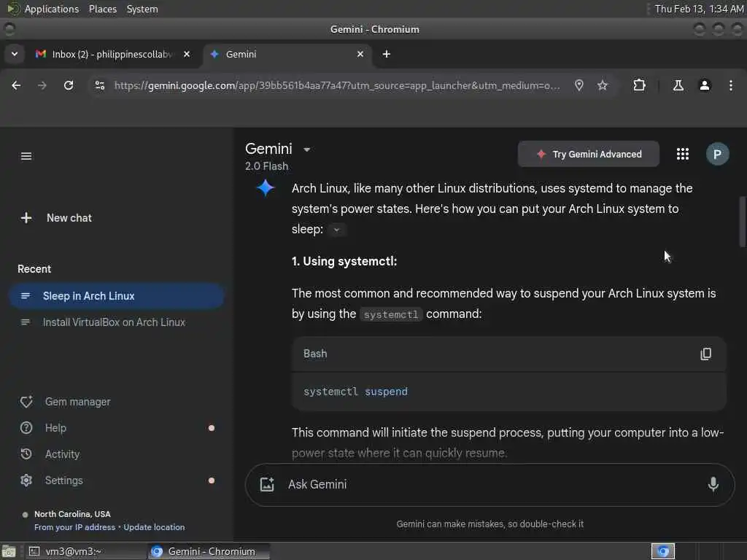Close the Gemini browser tab

point(360,54)
